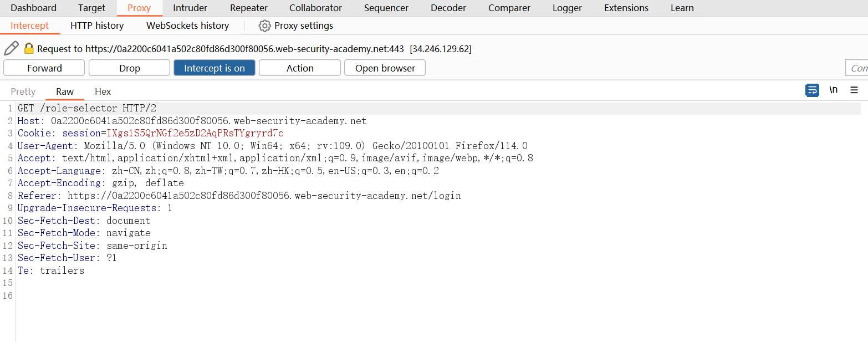Click the Comment input field
868x342 pixels.
(x=857, y=68)
